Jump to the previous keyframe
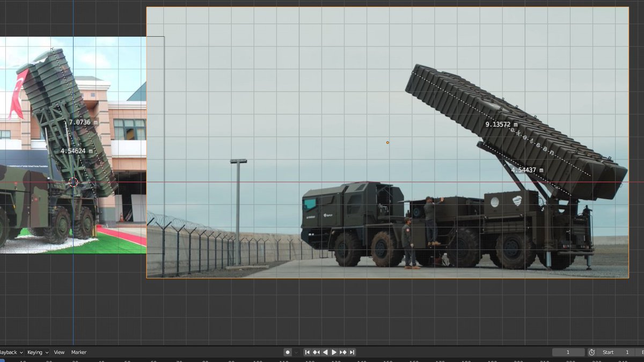 316,352
